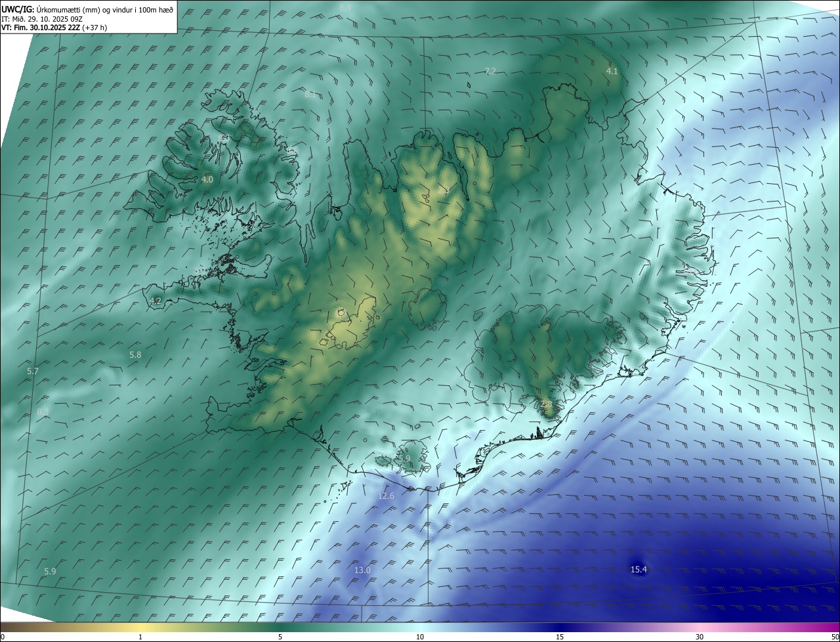Click the 7.2 value label
Screen dimensions: 840x642
[x=490, y=71]
